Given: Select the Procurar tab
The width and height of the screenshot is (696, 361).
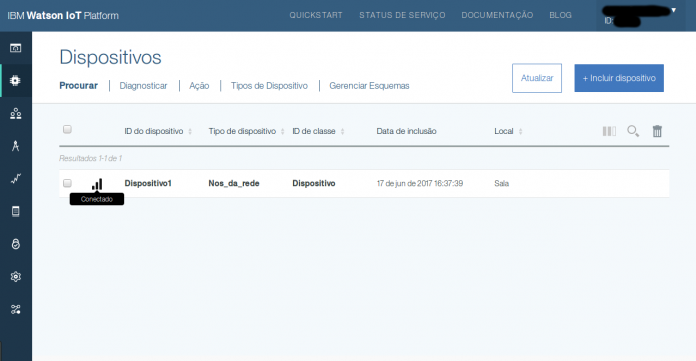Looking at the screenshot, I should click(79, 86).
